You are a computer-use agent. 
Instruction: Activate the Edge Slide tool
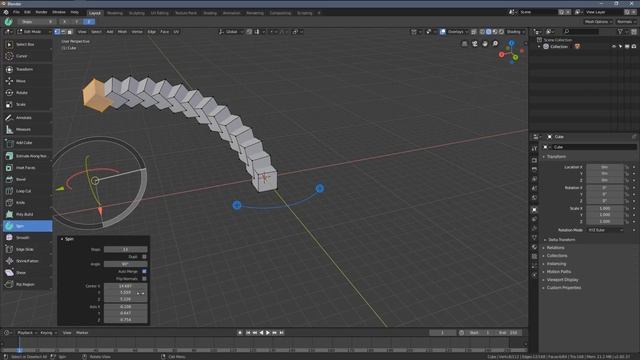point(27,249)
